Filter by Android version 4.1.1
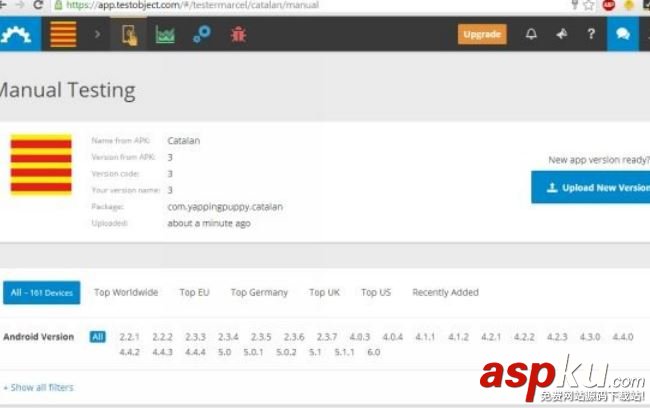The width and height of the screenshot is (650, 408). click(x=425, y=337)
